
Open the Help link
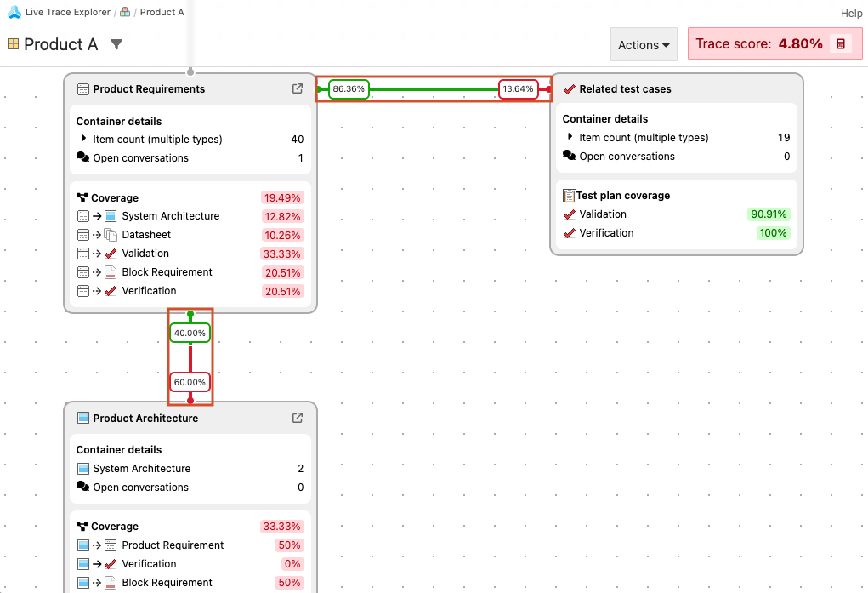click(x=851, y=13)
